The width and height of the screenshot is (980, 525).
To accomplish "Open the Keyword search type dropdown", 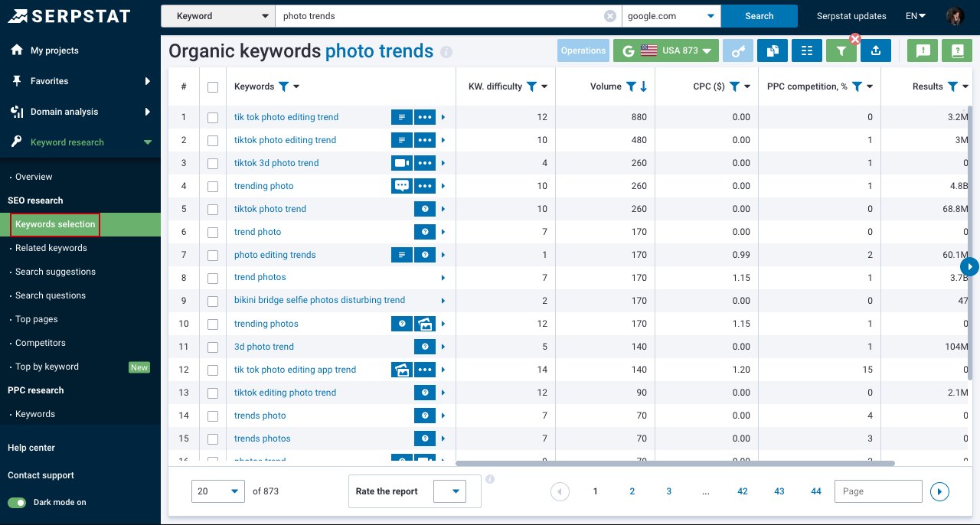I will click(218, 16).
